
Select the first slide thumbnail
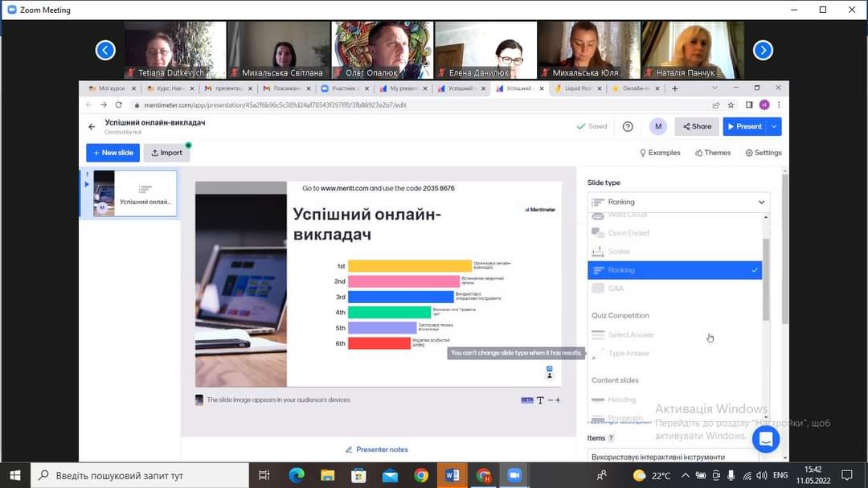click(x=134, y=193)
